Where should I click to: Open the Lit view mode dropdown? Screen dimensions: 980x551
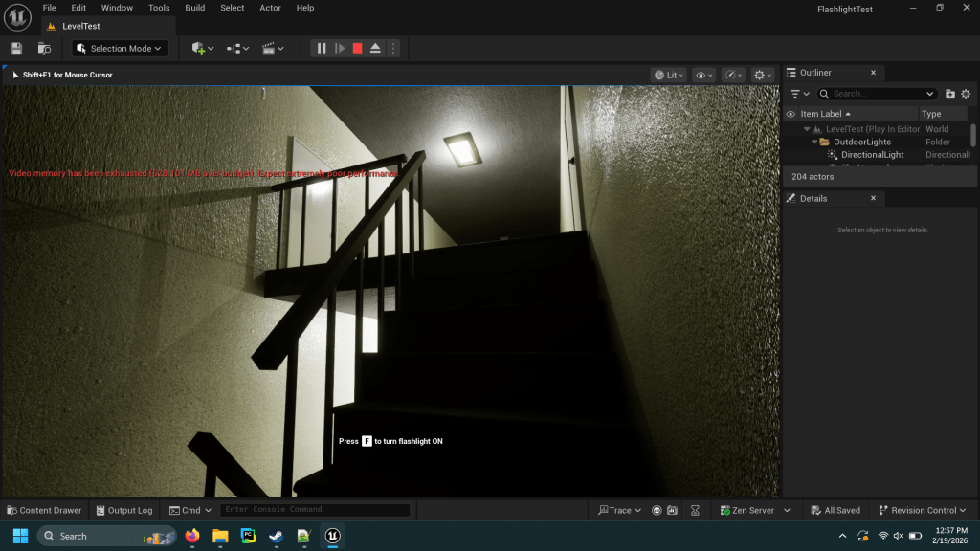click(668, 75)
